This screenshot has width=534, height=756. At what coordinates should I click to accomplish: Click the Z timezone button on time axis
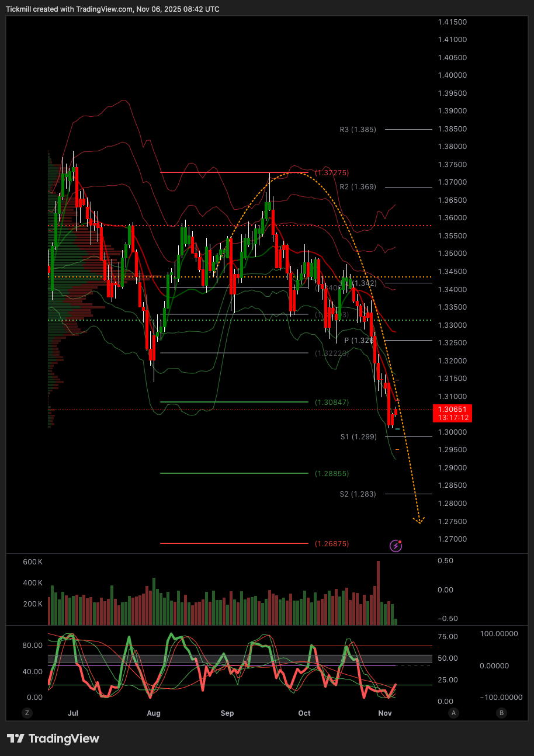coord(26,713)
